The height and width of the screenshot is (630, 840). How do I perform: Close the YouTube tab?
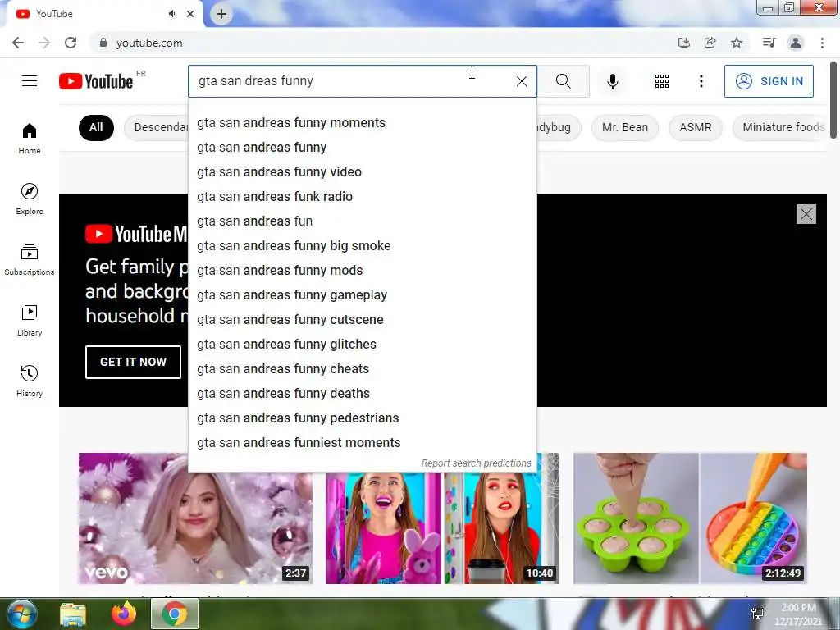pos(190,14)
